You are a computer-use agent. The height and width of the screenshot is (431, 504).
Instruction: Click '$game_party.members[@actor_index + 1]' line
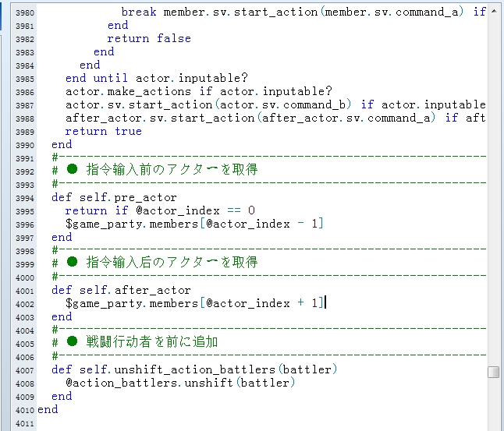[194, 303]
